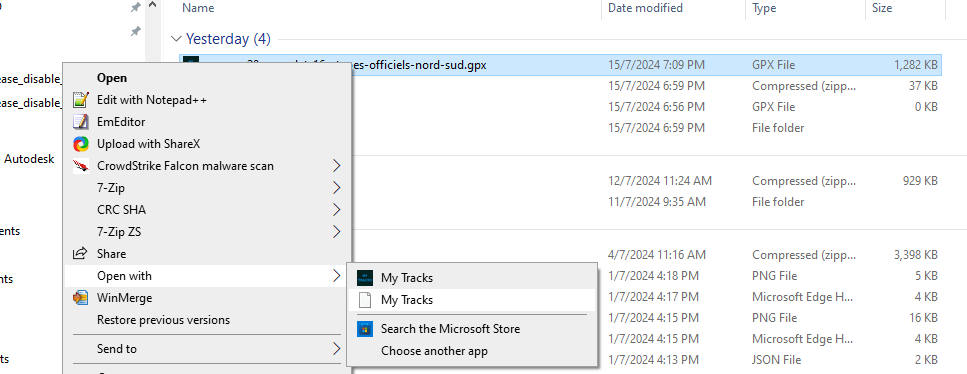Select Search the Microsoft Store
Image resolution: width=967 pixels, height=374 pixels.
[x=472, y=329]
